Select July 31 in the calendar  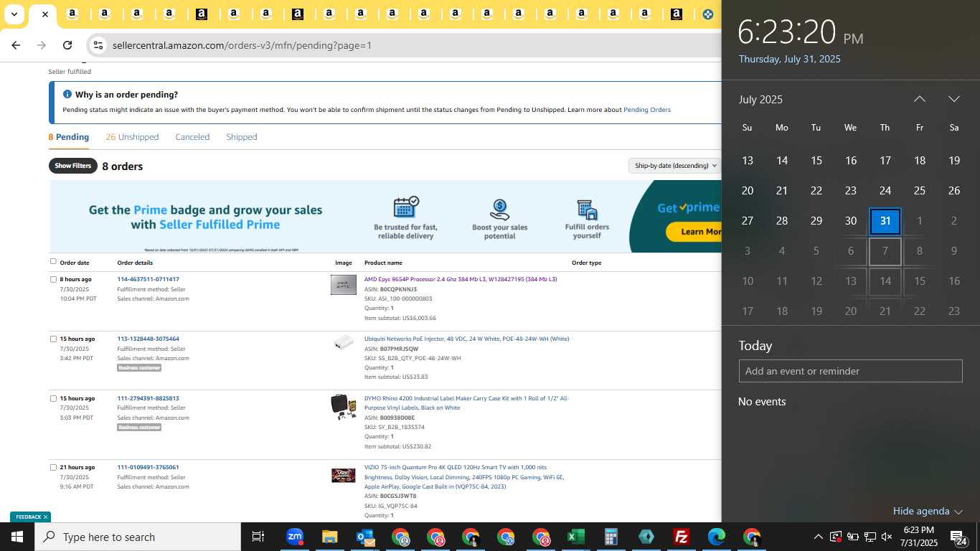(885, 221)
